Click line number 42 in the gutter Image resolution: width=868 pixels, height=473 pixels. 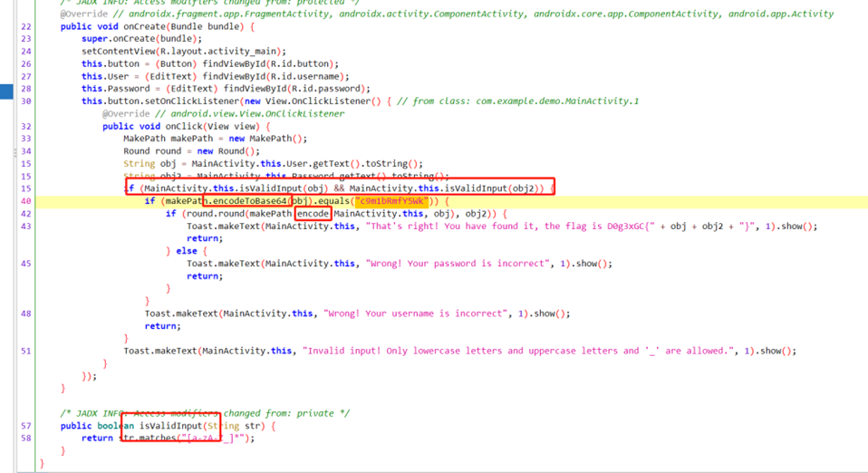coord(26,214)
